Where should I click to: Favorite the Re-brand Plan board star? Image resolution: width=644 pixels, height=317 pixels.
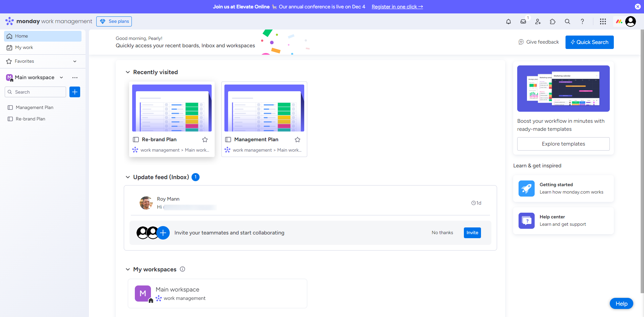point(205,140)
